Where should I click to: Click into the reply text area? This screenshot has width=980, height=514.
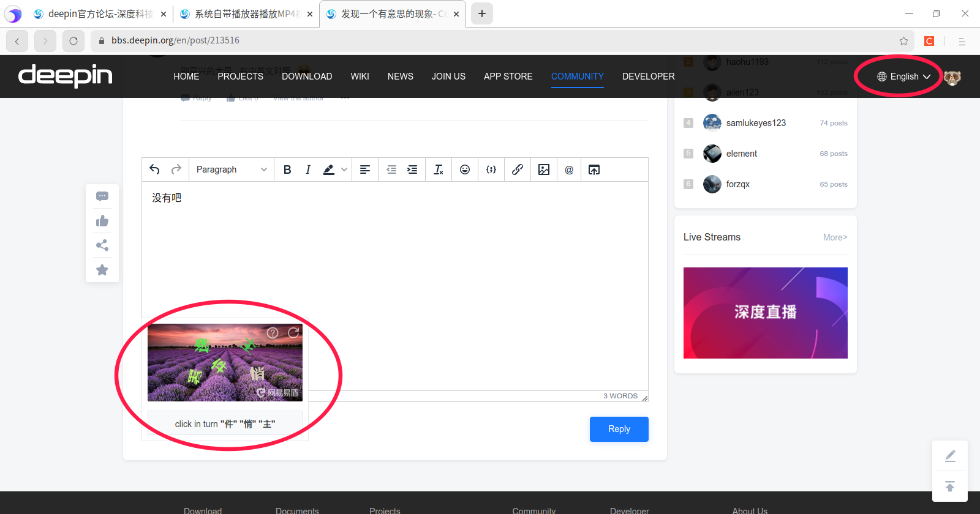coord(395,286)
